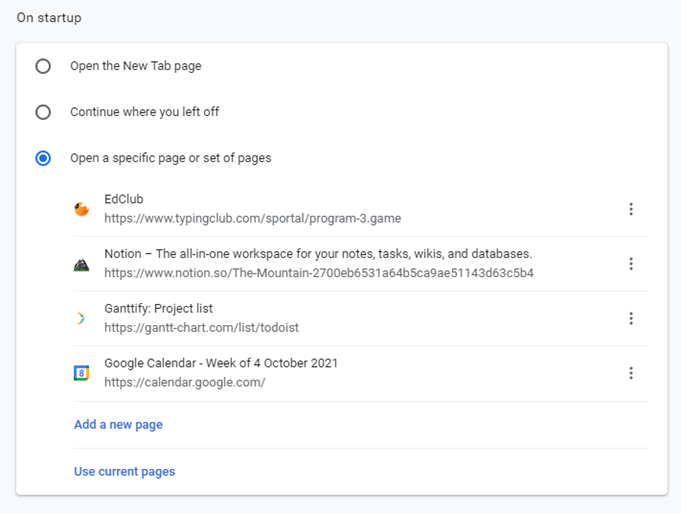Click the 'On startup' section heading
Image resolution: width=681 pixels, height=514 pixels.
point(49,18)
